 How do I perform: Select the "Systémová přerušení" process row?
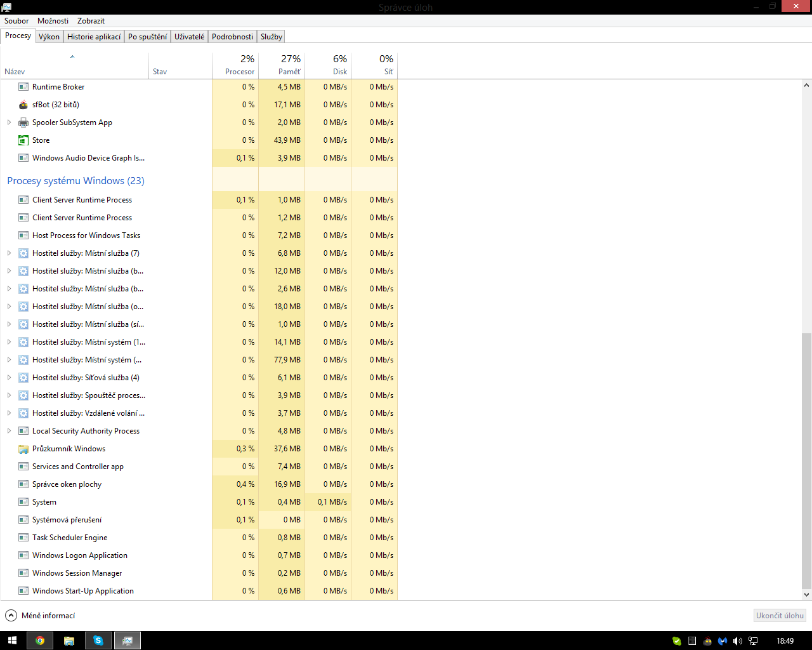click(x=199, y=520)
